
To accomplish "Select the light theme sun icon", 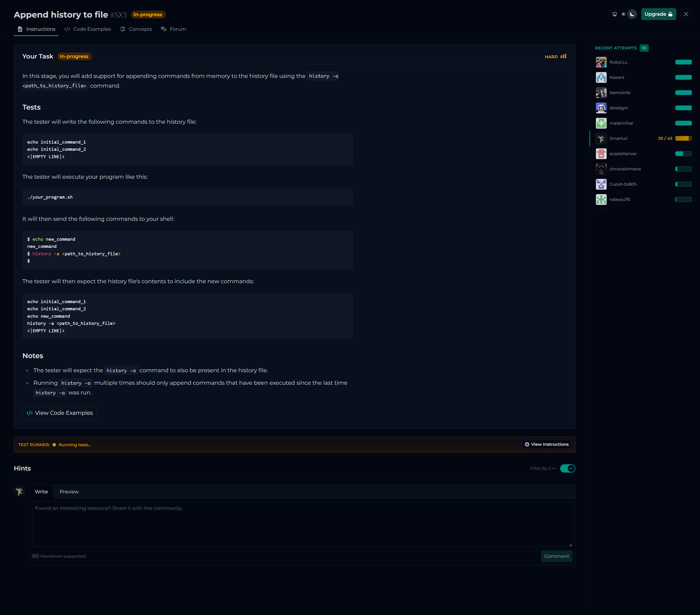I will (x=623, y=14).
